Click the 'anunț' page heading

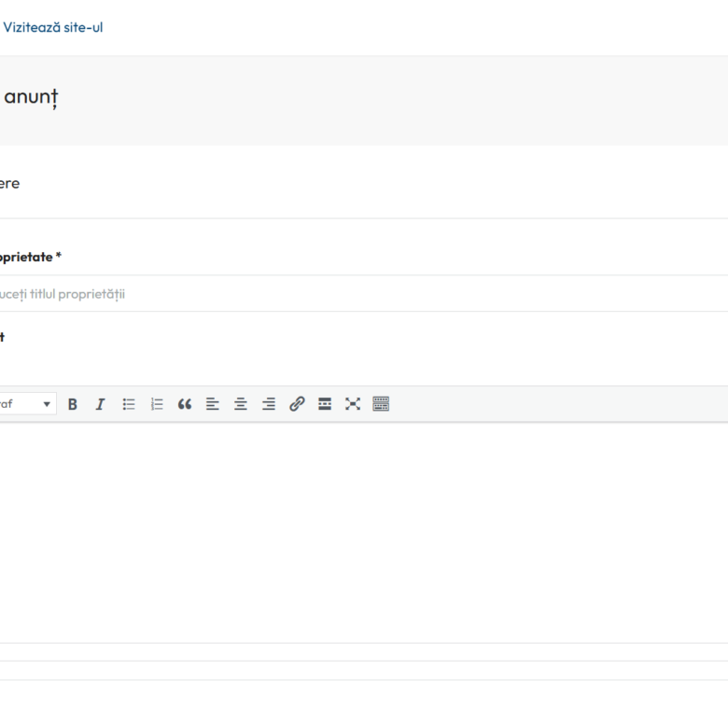click(30, 97)
